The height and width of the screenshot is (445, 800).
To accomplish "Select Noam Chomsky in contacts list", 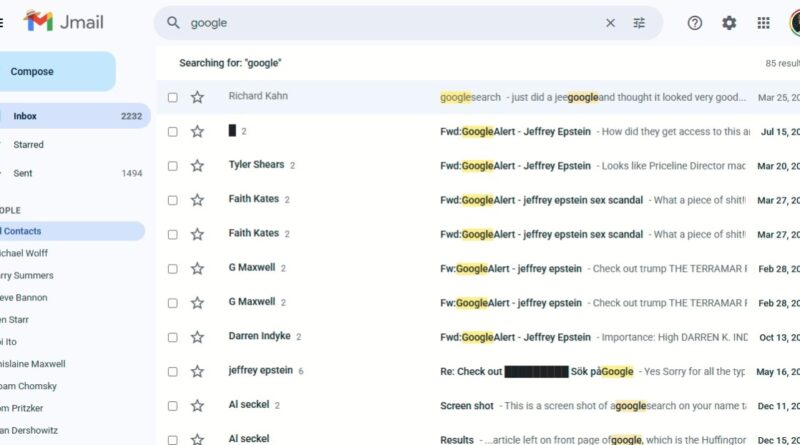I will click(x=28, y=386).
